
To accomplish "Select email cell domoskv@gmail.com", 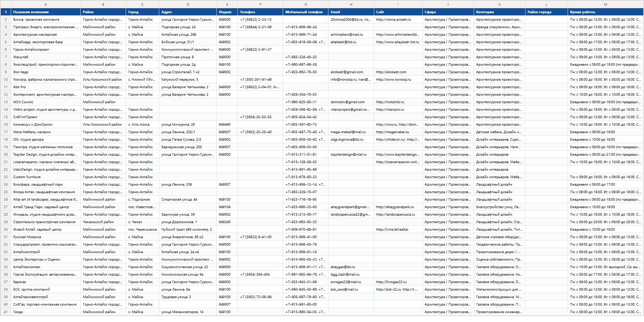I will point(351,102).
